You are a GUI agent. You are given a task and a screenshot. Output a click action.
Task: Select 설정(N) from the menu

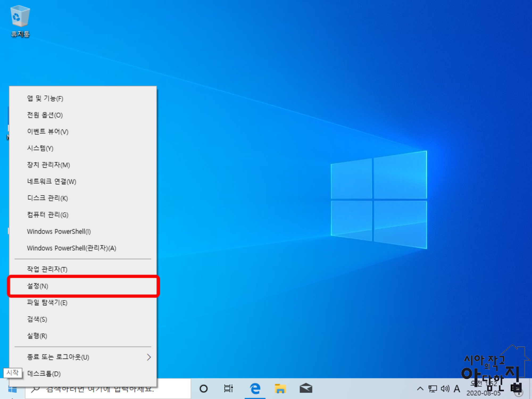point(83,286)
